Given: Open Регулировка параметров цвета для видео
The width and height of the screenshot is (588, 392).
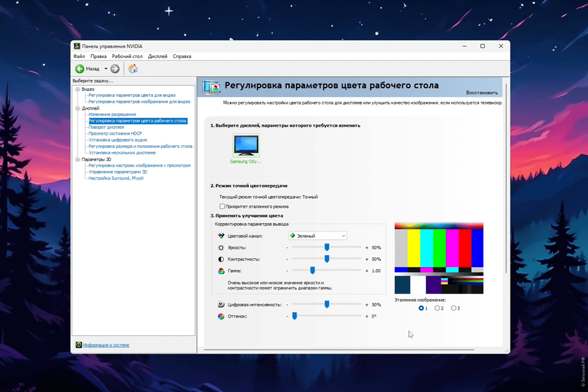Looking at the screenshot, I should click(132, 95).
